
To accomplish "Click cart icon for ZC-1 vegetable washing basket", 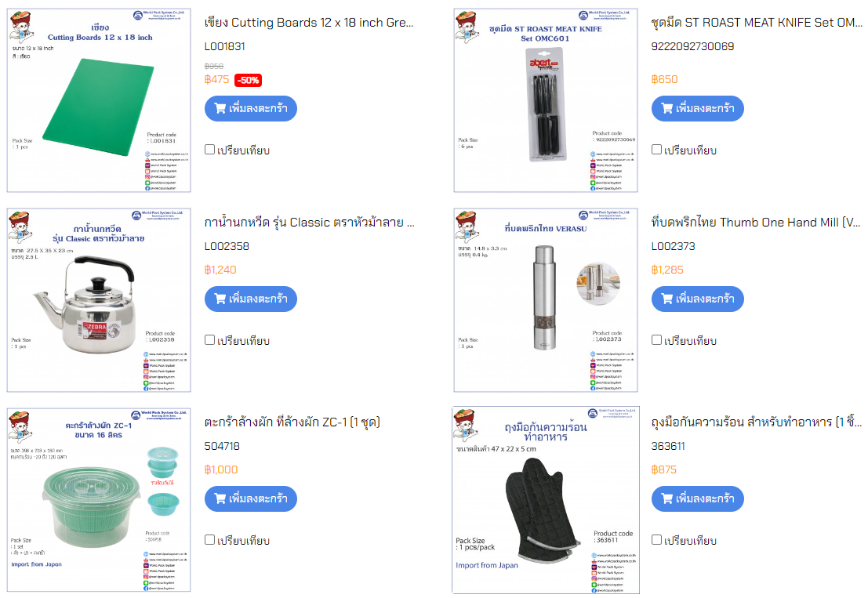I will point(220,498).
